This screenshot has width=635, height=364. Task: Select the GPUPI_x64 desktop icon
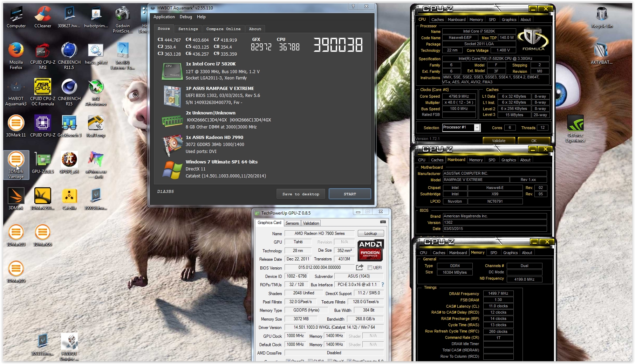coord(69,162)
